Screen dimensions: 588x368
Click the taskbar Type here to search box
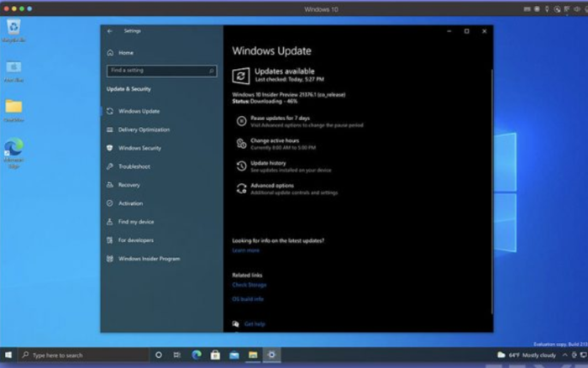click(x=83, y=355)
